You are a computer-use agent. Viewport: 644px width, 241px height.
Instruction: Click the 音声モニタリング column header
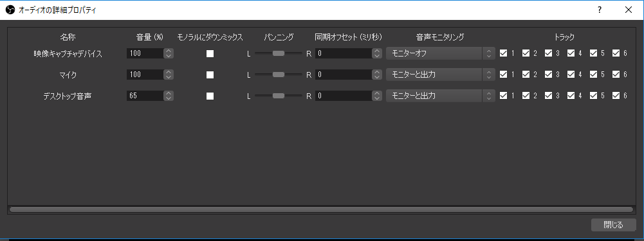click(x=440, y=37)
